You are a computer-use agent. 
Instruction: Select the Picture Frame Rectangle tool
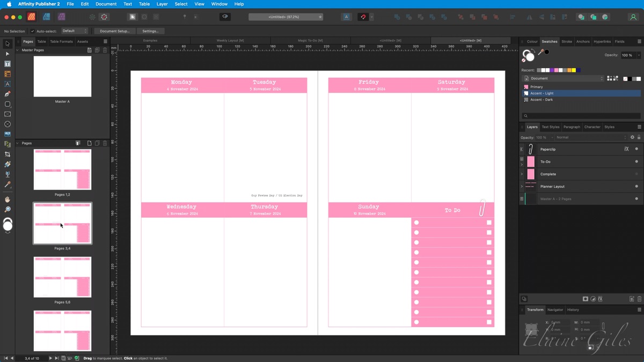coord(8,114)
